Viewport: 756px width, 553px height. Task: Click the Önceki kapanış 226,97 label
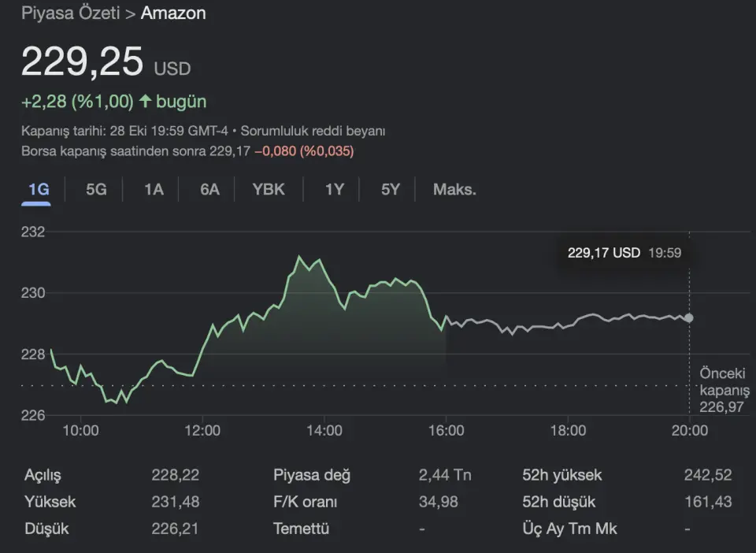(721, 390)
